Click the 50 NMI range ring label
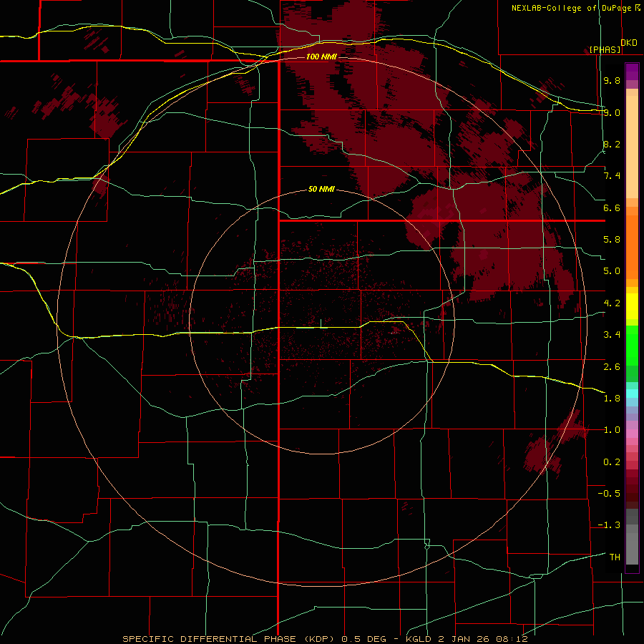 coord(321,190)
